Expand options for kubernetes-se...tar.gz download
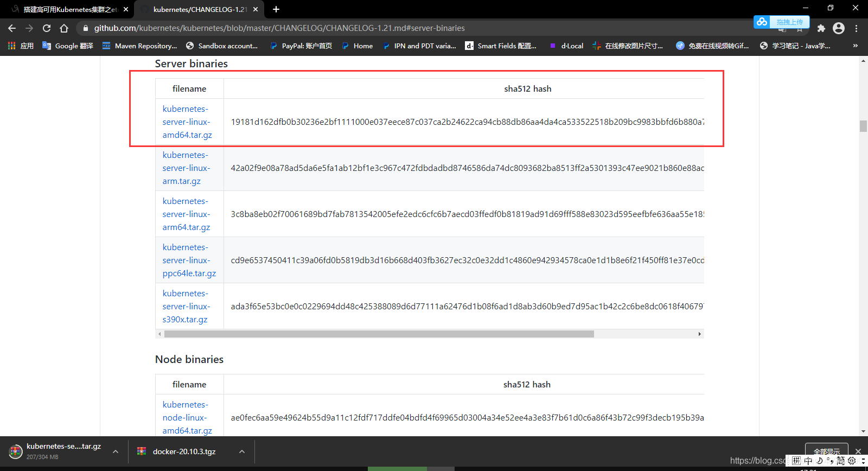Viewport: 868px width, 471px height. pyautogui.click(x=116, y=451)
